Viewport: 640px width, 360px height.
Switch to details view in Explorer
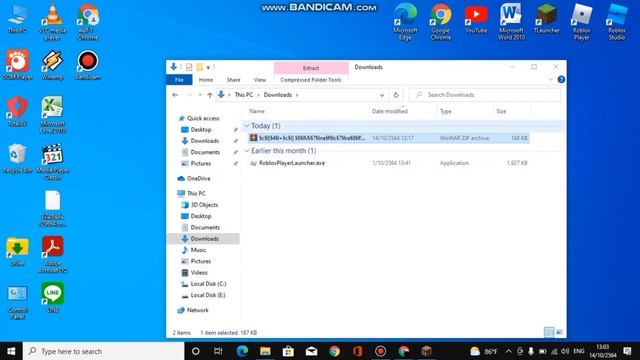tap(549, 333)
